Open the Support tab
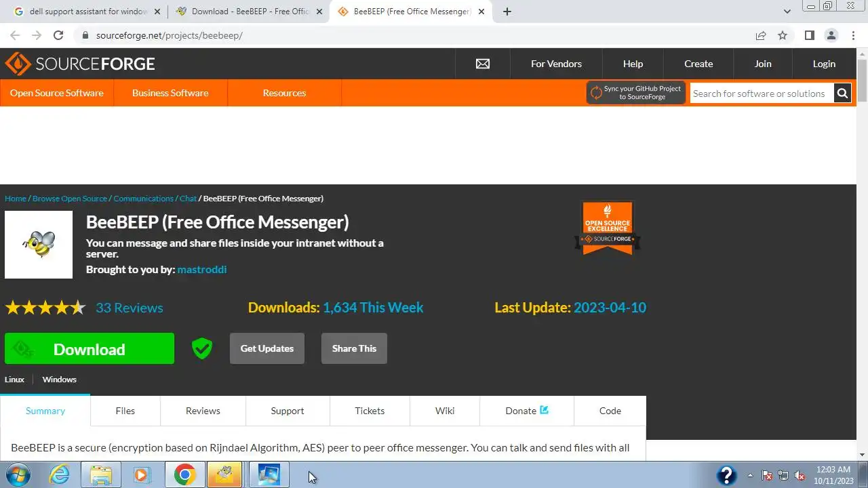This screenshot has height=488, width=868. tap(288, 411)
